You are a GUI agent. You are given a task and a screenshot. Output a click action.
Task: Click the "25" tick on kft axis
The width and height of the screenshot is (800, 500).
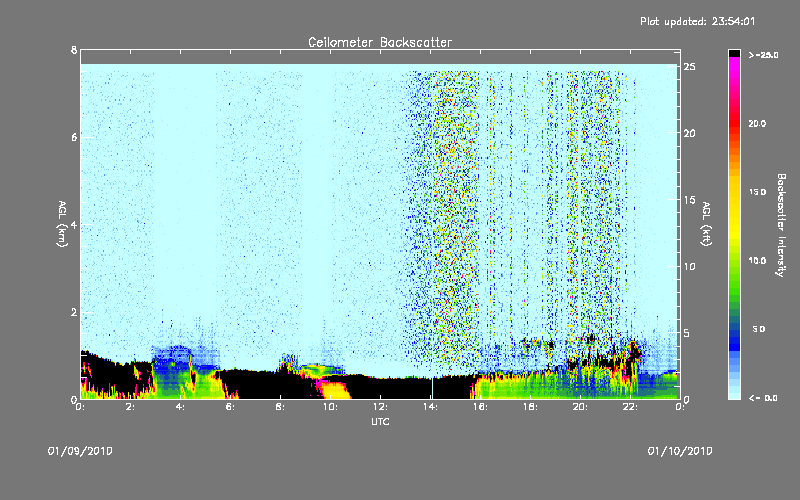click(690, 67)
